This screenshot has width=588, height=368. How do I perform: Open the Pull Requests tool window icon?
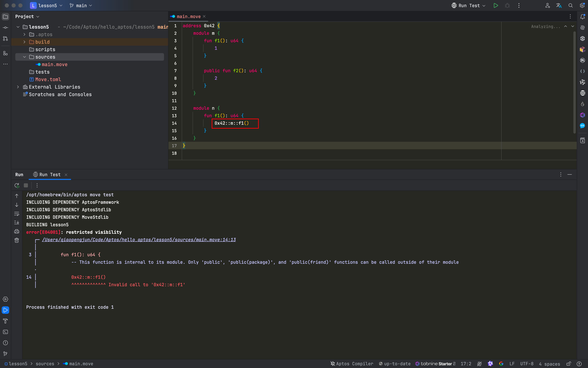click(5, 39)
